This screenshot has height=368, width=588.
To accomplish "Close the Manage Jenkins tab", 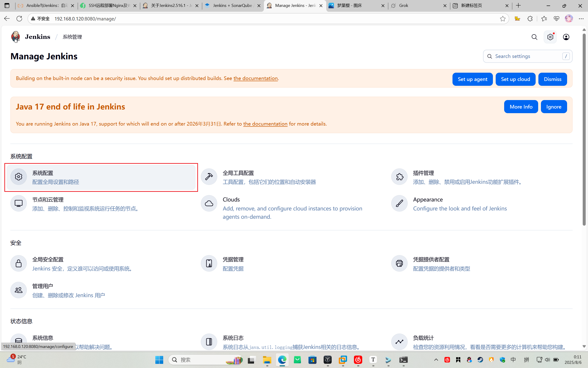I will pos(321,6).
